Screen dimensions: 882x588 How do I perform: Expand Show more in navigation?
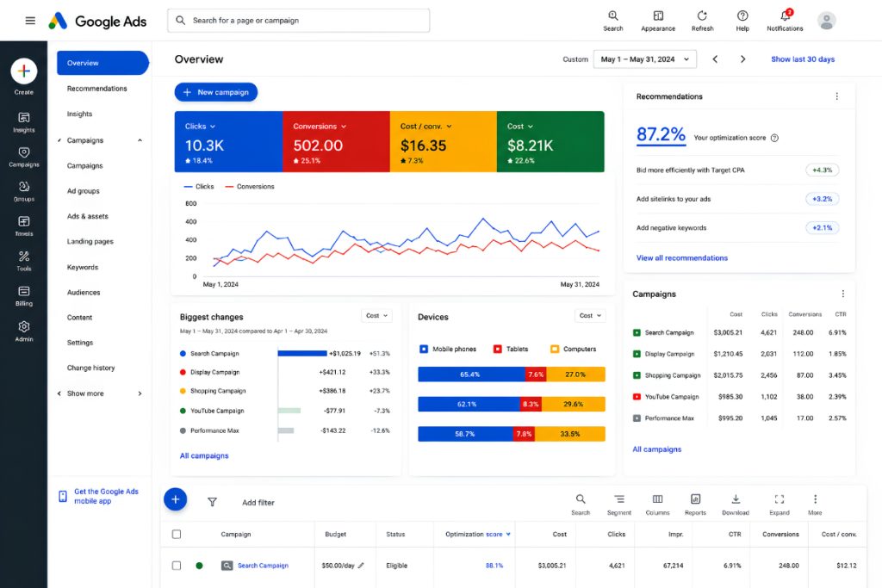click(x=140, y=393)
